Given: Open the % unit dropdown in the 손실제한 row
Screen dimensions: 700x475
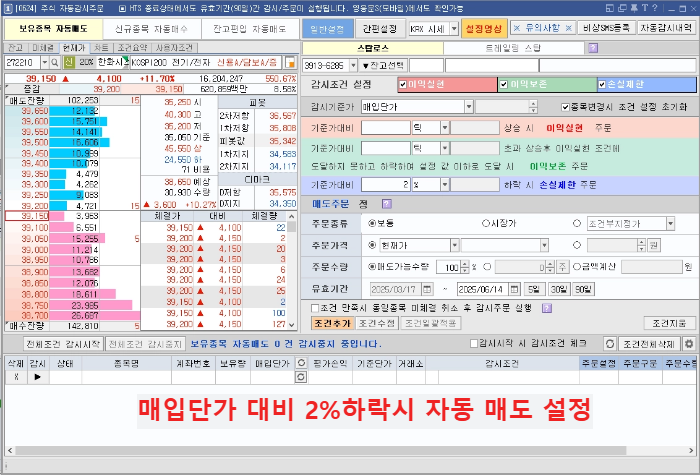Looking at the screenshot, I should (x=445, y=184).
